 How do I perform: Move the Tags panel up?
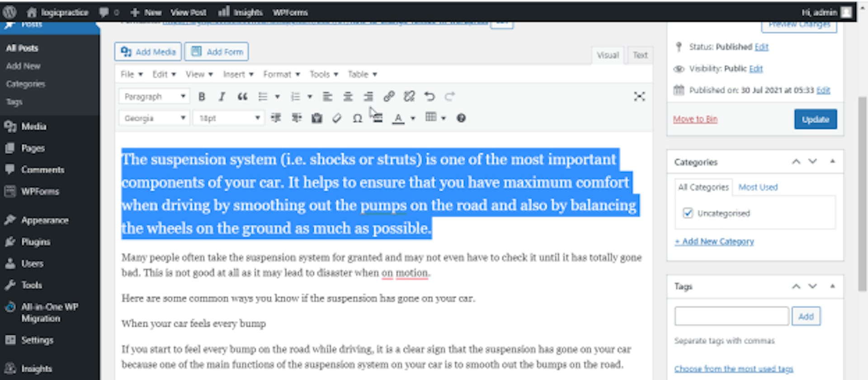pos(796,286)
